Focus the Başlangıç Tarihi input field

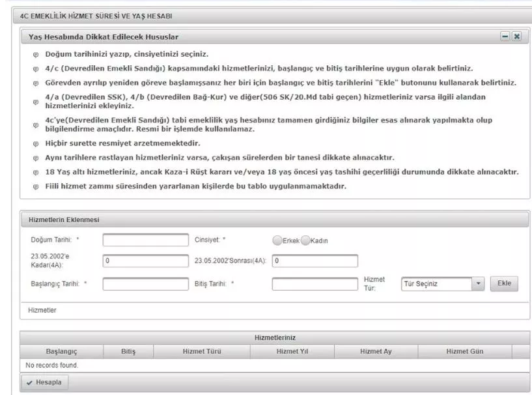pos(145,284)
